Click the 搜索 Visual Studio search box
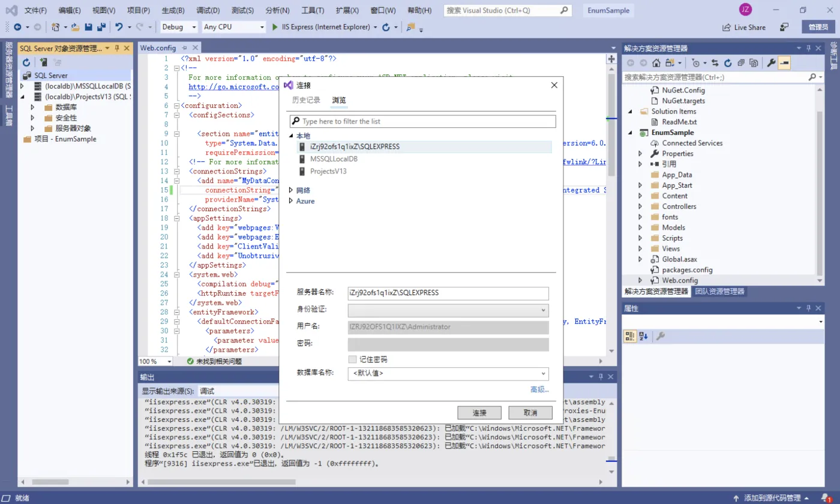This screenshot has height=504, width=840. tap(508, 10)
